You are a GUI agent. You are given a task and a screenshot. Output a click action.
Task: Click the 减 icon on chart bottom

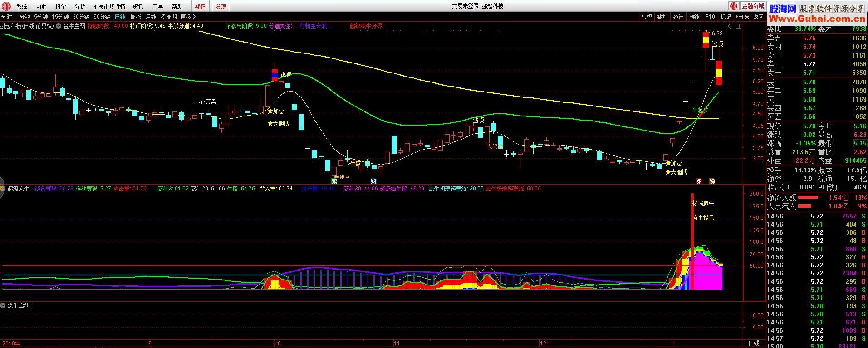tap(334, 181)
